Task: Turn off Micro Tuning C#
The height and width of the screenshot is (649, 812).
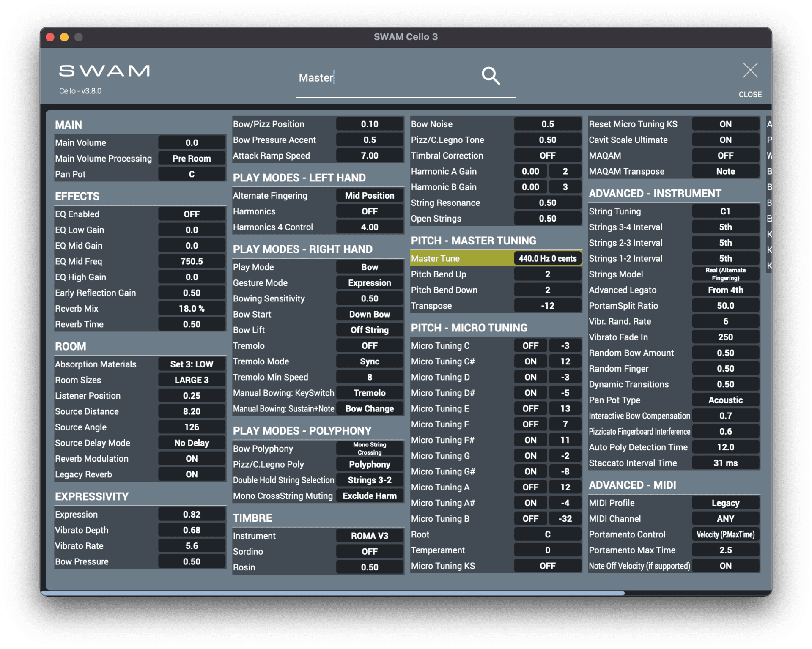Action: click(x=530, y=361)
